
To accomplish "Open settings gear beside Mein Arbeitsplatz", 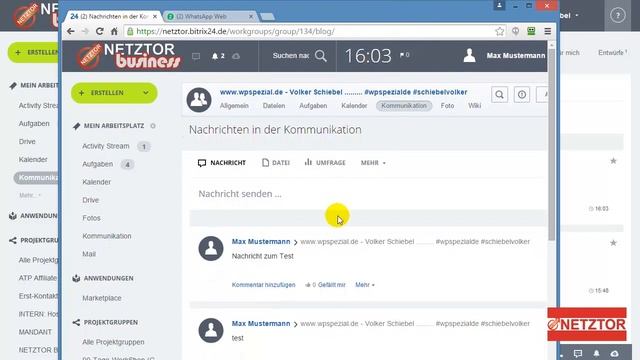I will click(153, 126).
